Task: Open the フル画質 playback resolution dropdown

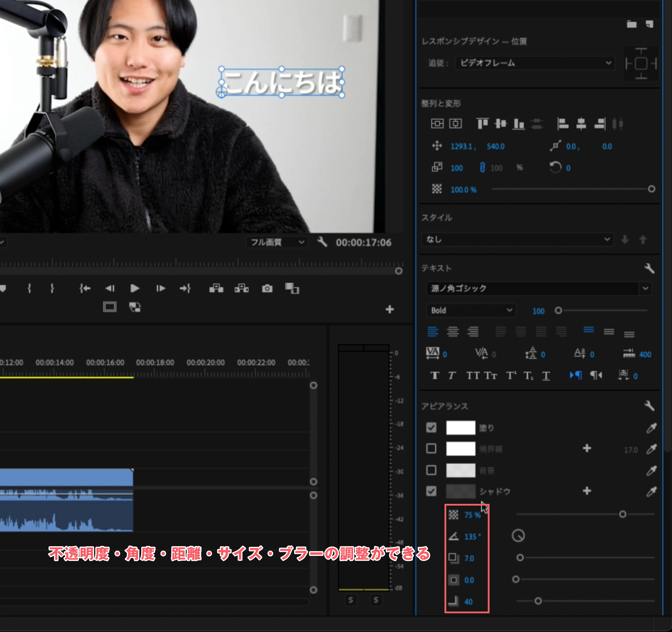Action: tap(277, 242)
